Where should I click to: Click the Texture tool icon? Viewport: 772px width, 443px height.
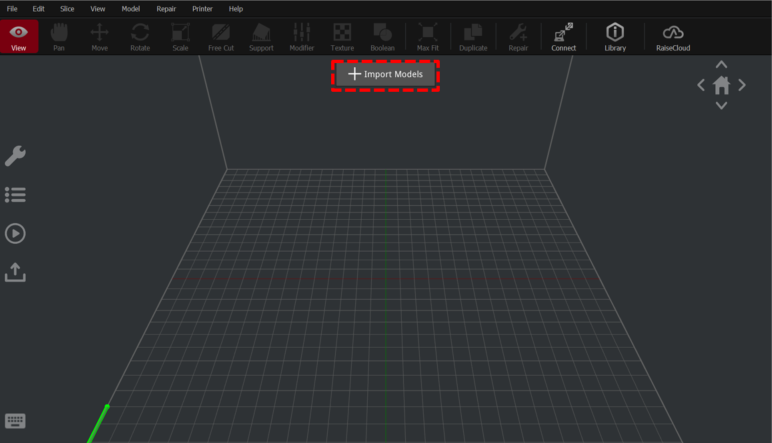[342, 36]
